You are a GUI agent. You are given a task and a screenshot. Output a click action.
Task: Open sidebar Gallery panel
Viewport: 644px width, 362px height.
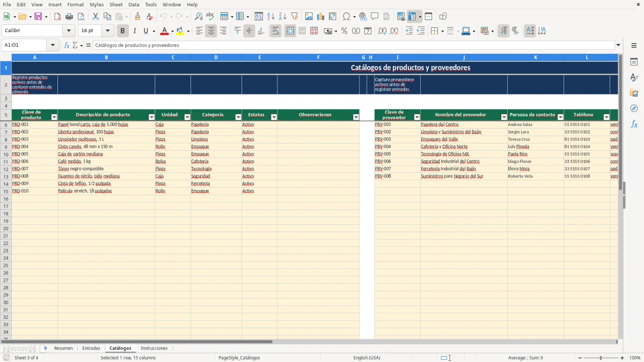pyautogui.click(x=634, y=93)
